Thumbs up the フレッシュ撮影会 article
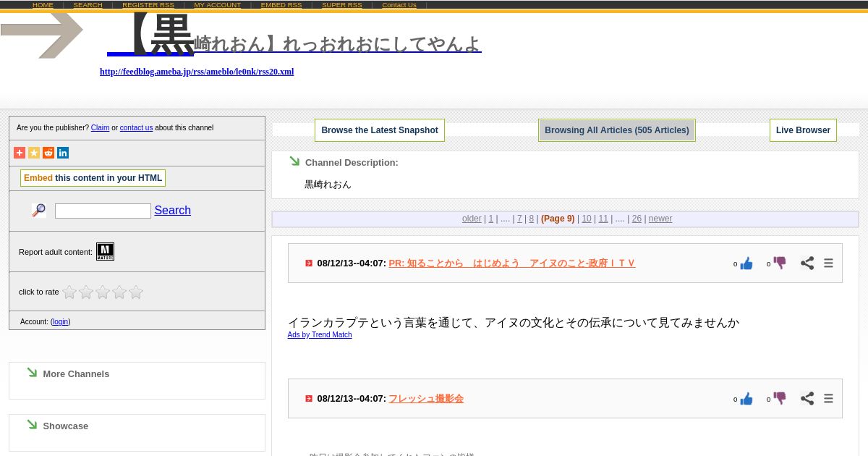Screen dimensions: 868x456 [746, 399]
